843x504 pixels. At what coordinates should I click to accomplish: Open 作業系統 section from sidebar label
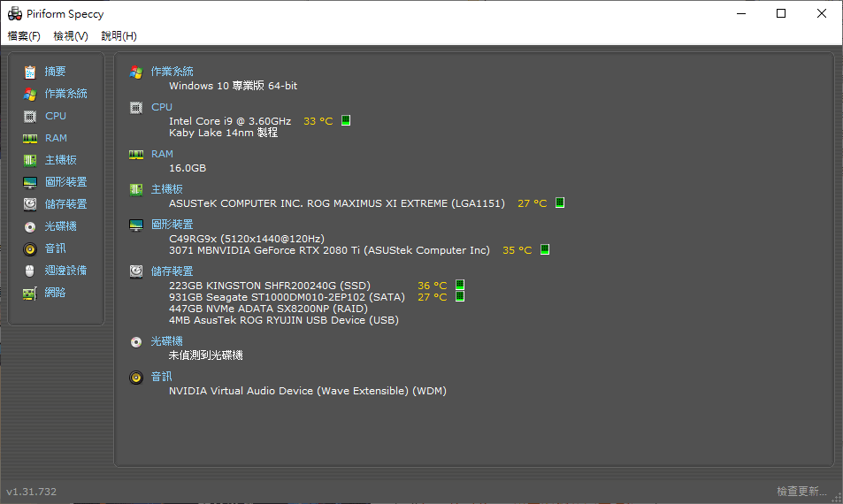[66, 94]
